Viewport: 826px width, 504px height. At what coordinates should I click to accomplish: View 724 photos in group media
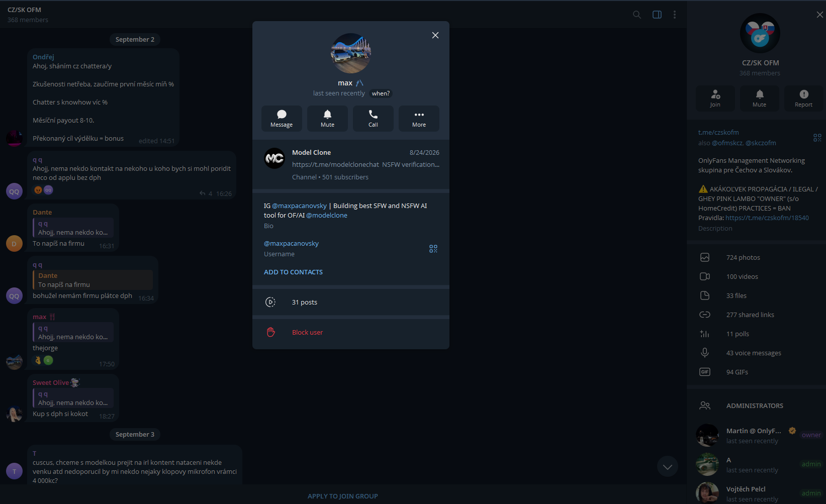(756, 257)
